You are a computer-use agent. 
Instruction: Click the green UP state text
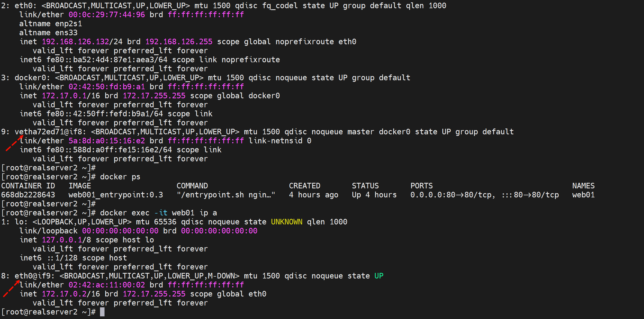point(379,276)
